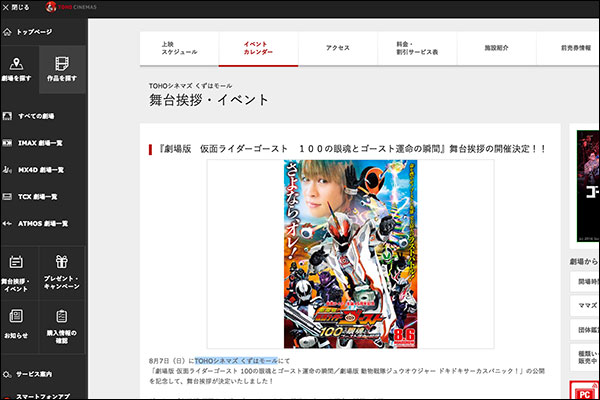Viewport: 600px width, 400px height.
Task: Select the 作品を探す film search icon
Action: pos(63,69)
